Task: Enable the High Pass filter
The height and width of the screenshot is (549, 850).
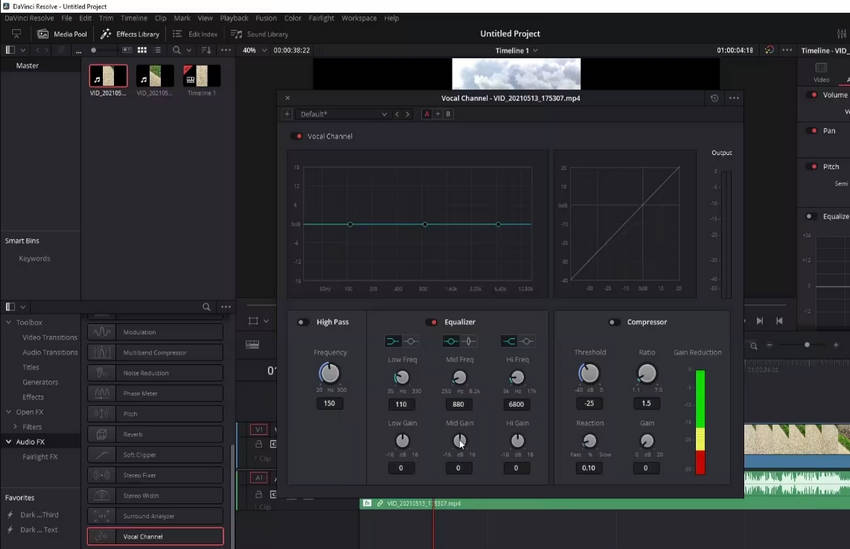Action: 303,322
